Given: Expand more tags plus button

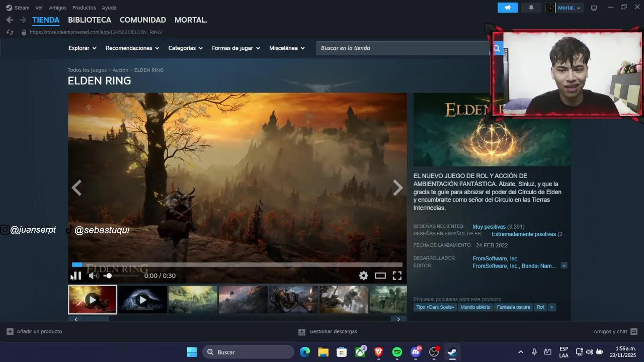Looking at the screenshot, I should (552, 307).
